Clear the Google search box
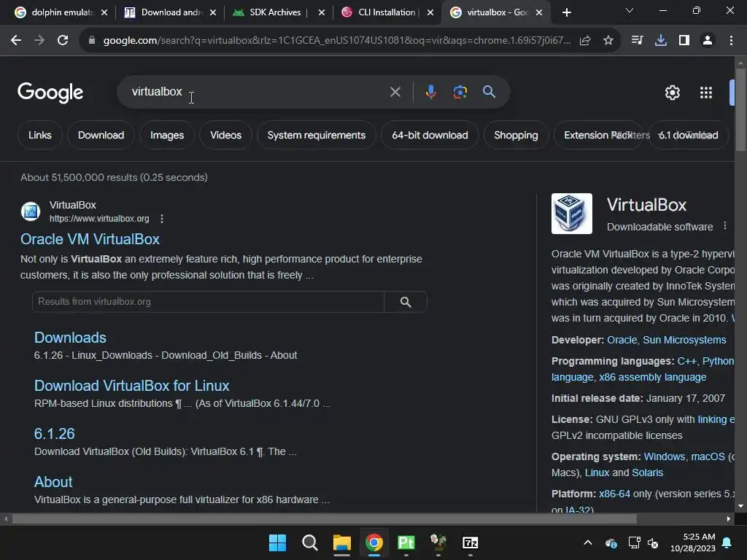The image size is (747, 560). coord(395,91)
